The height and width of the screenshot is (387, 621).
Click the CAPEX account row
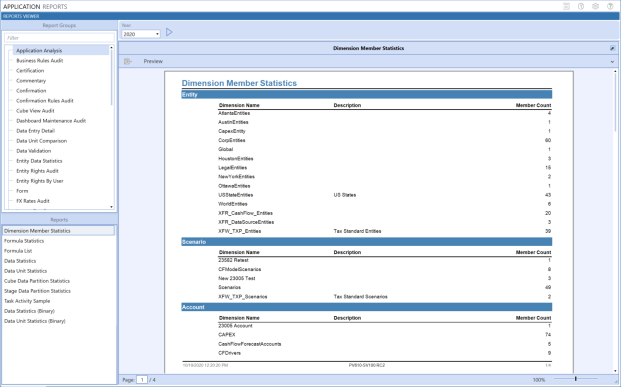tap(384, 335)
